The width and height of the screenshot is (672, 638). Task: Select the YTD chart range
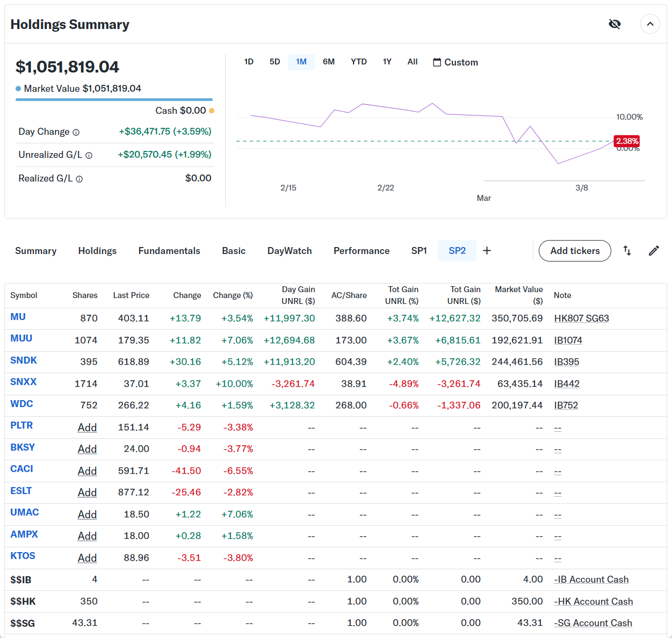358,62
